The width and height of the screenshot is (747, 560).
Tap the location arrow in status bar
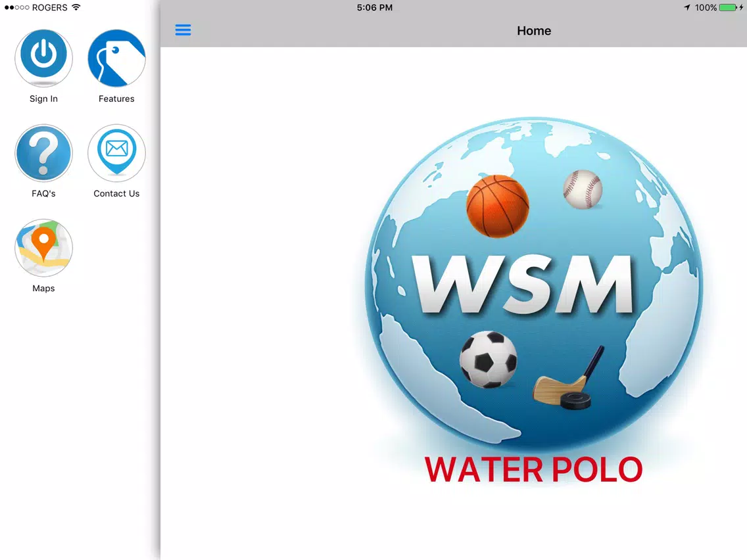tap(687, 8)
